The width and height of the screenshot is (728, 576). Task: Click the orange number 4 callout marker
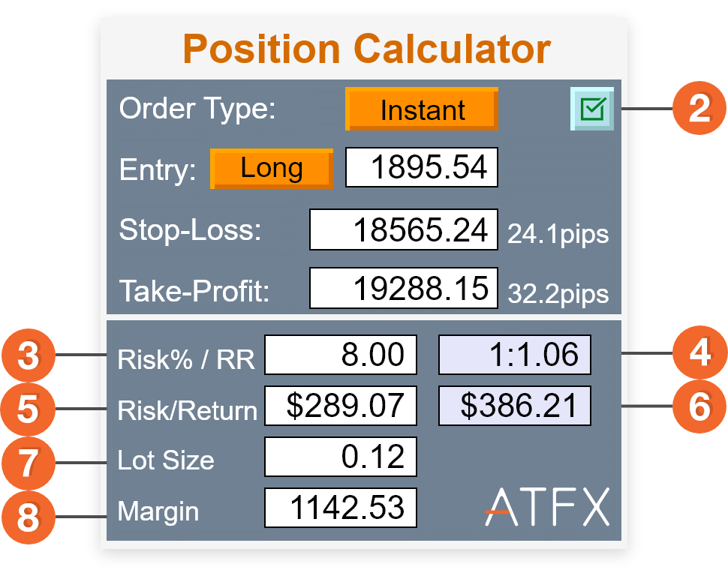pos(700,352)
